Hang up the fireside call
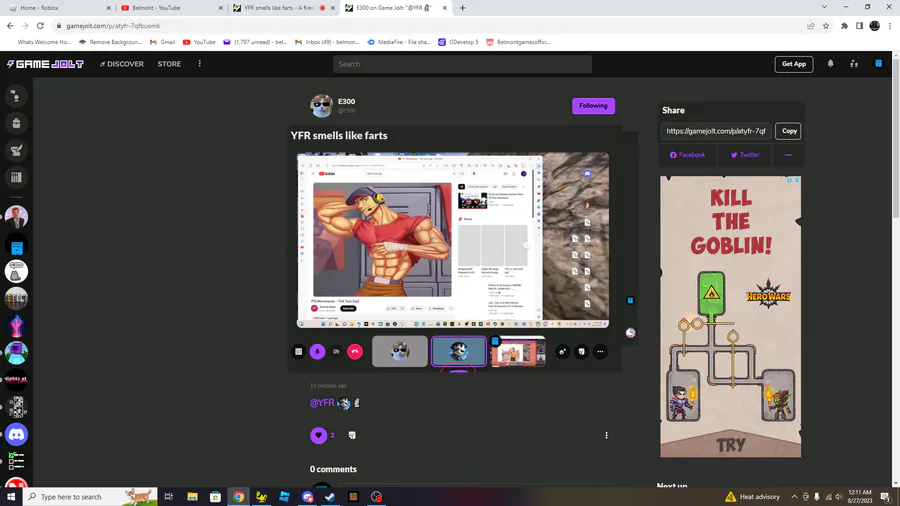 pyautogui.click(x=355, y=352)
